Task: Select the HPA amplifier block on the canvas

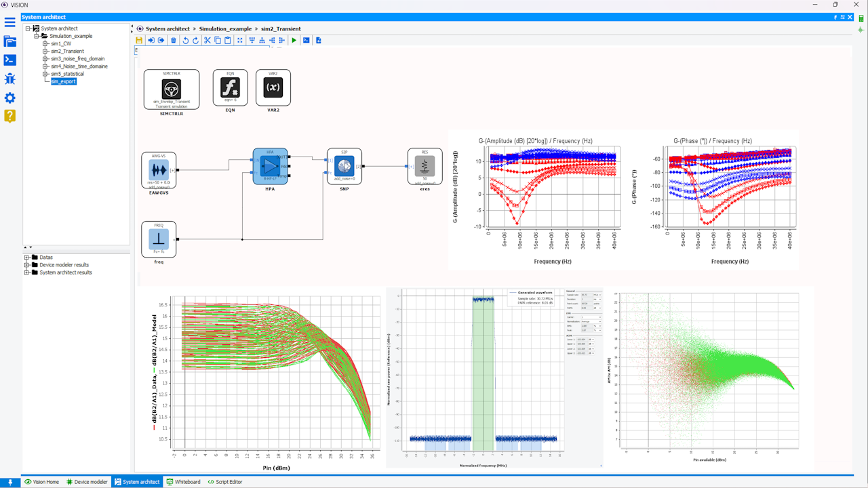Action: point(270,167)
